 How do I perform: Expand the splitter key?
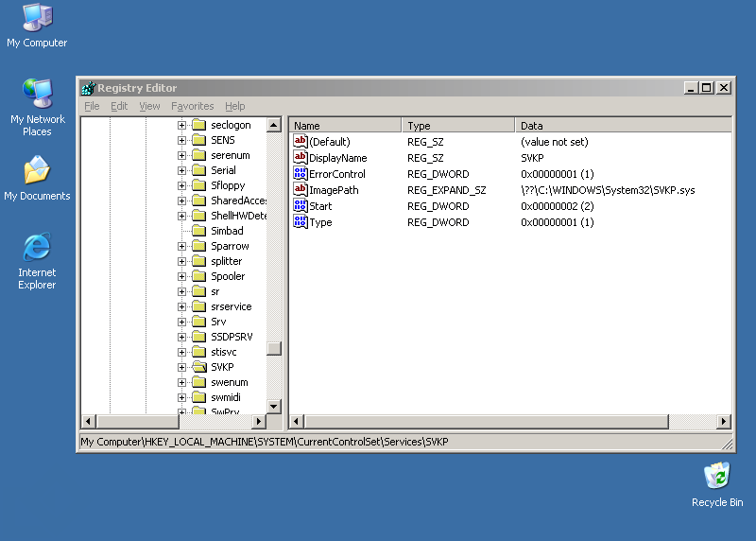coord(181,261)
